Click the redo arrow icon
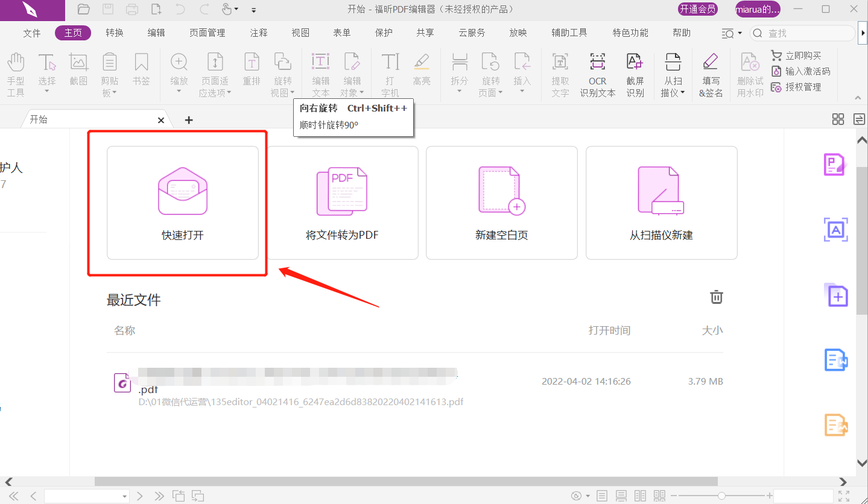 pyautogui.click(x=204, y=9)
